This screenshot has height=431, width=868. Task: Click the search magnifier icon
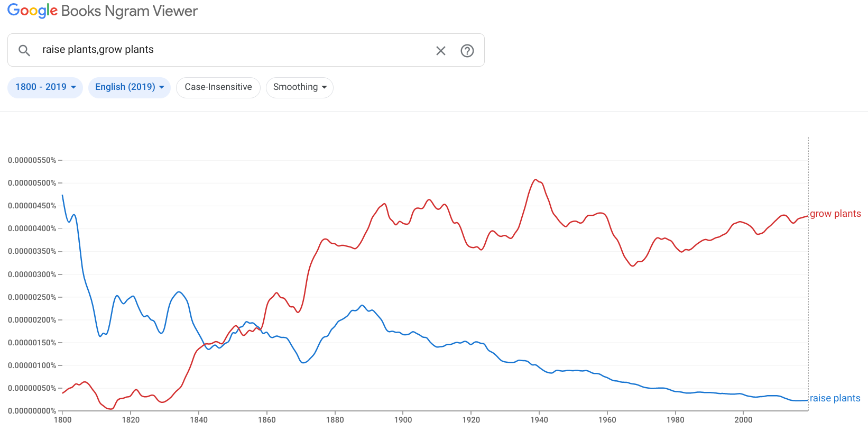(24, 50)
